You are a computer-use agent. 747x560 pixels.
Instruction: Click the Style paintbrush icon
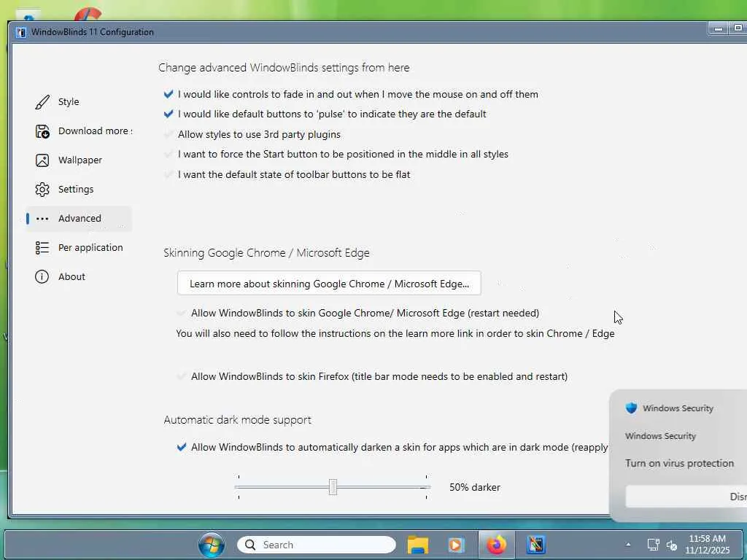coord(42,102)
